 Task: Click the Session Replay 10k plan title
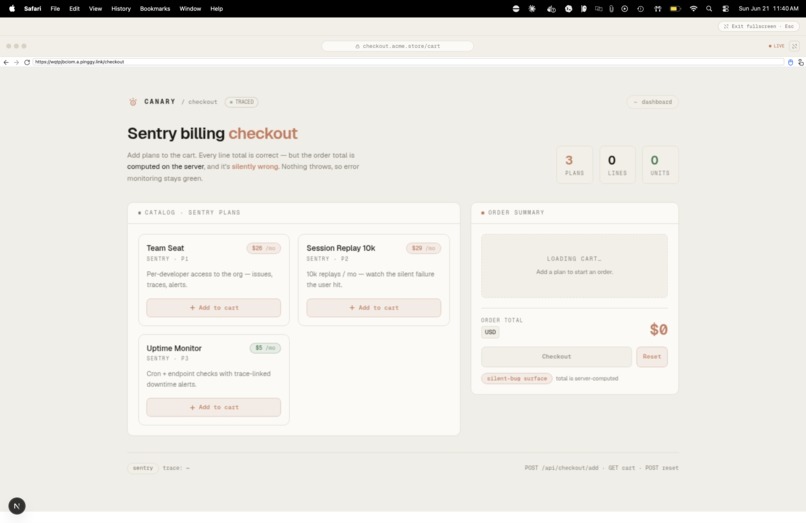click(x=341, y=248)
